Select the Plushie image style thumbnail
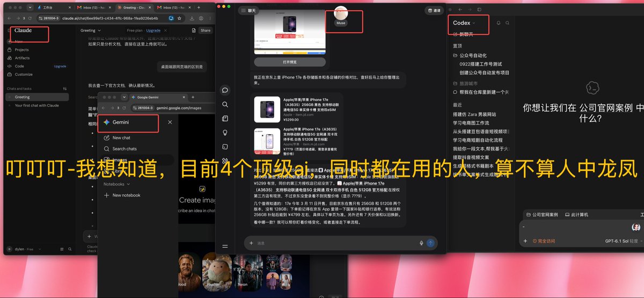 click(217, 272)
